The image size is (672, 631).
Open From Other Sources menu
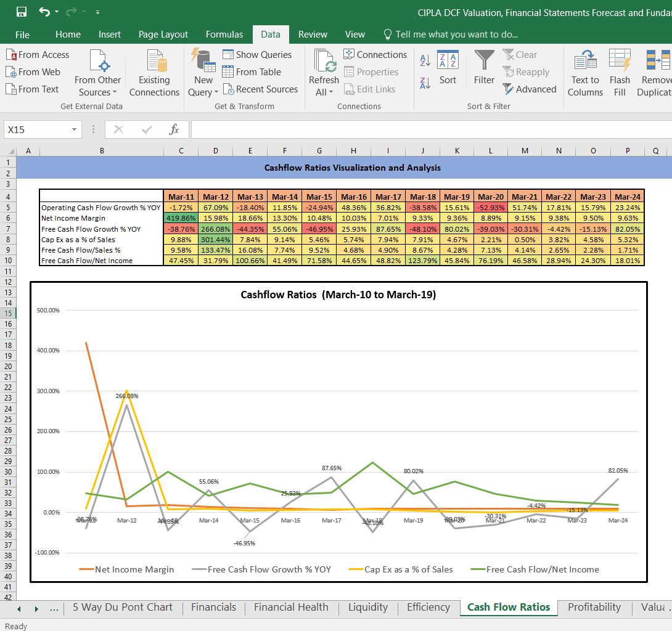(x=97, y=73)
